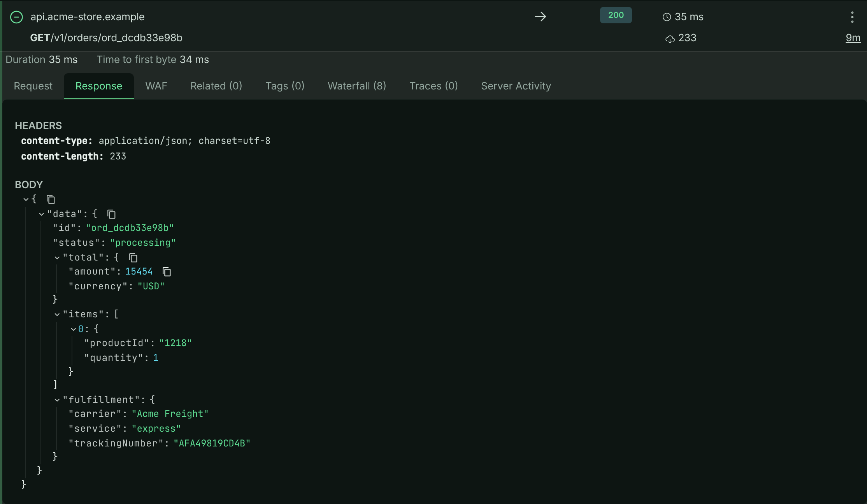Open the WAF tab
The width and height of the screenshot is (867, 504).
click(x=156, y=86)
